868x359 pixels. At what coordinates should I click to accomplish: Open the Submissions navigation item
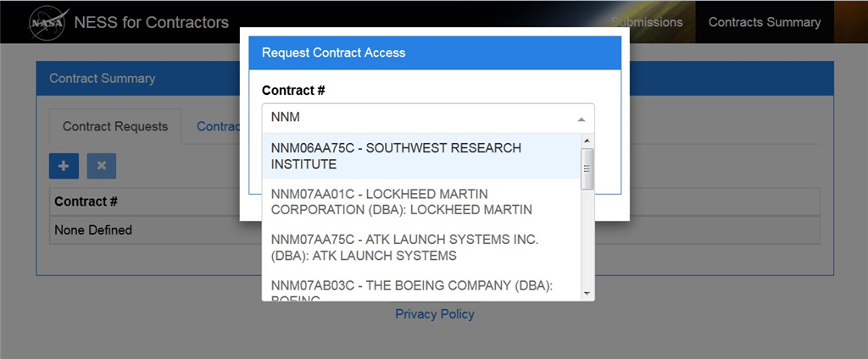647,22
